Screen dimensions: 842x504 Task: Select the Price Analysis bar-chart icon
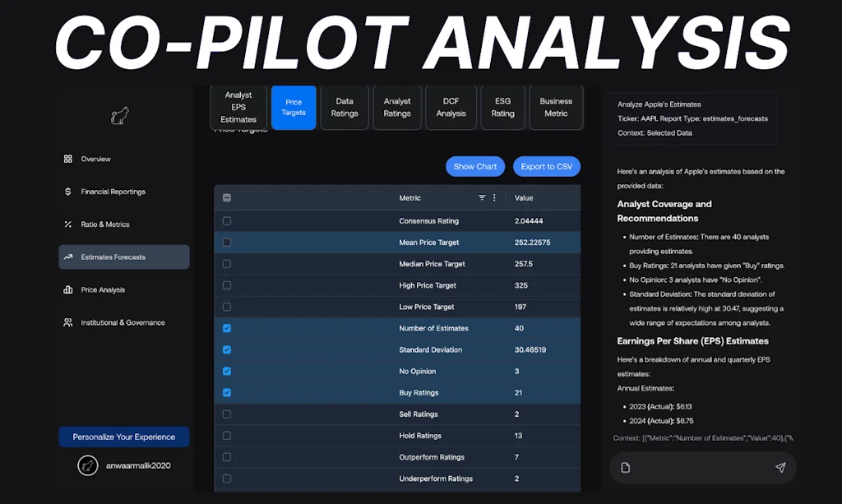[69, 289]
